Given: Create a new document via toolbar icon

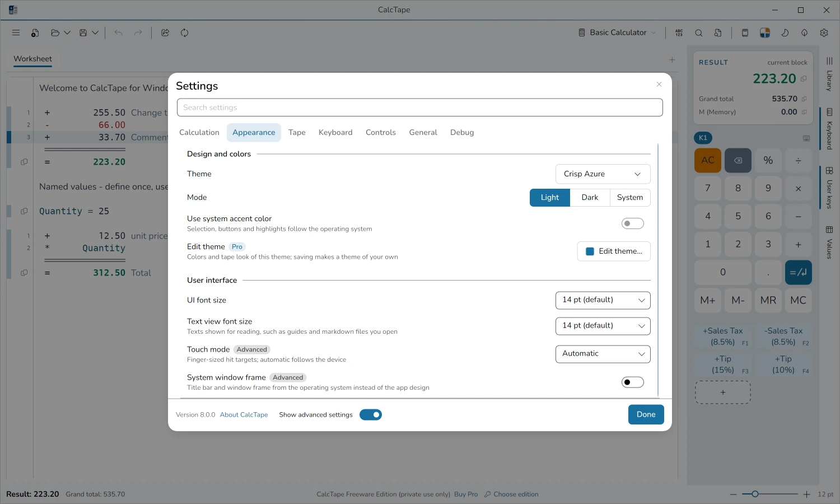Looking at the screenshot, I should [35, 32].
